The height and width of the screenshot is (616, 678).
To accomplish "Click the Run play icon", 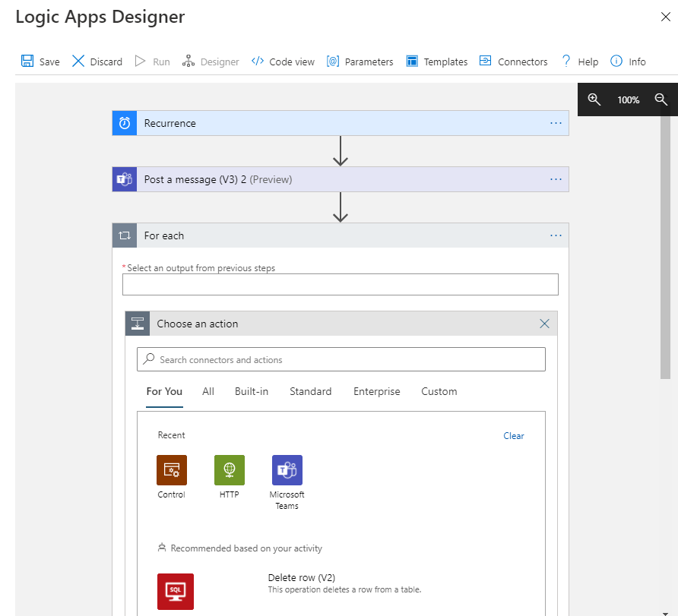I will tap(140, 61).
